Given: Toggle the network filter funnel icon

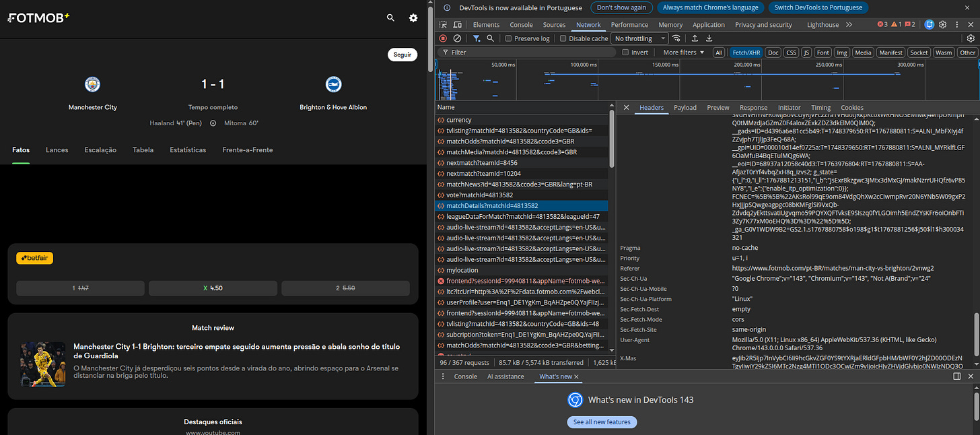Looking at the screenshot, I should [x=477, y=38].
